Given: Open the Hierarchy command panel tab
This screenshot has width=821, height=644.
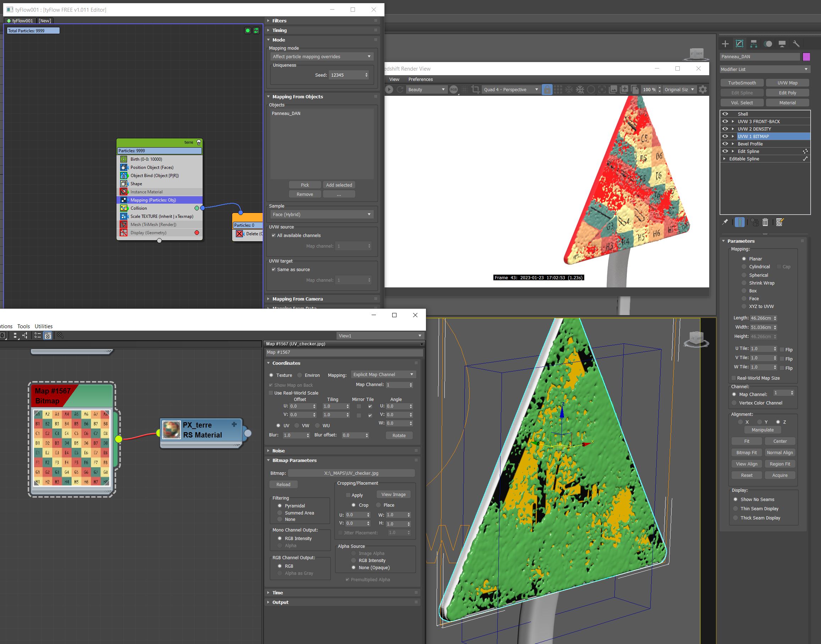Looking at the screenshot, I should point(754,44).
